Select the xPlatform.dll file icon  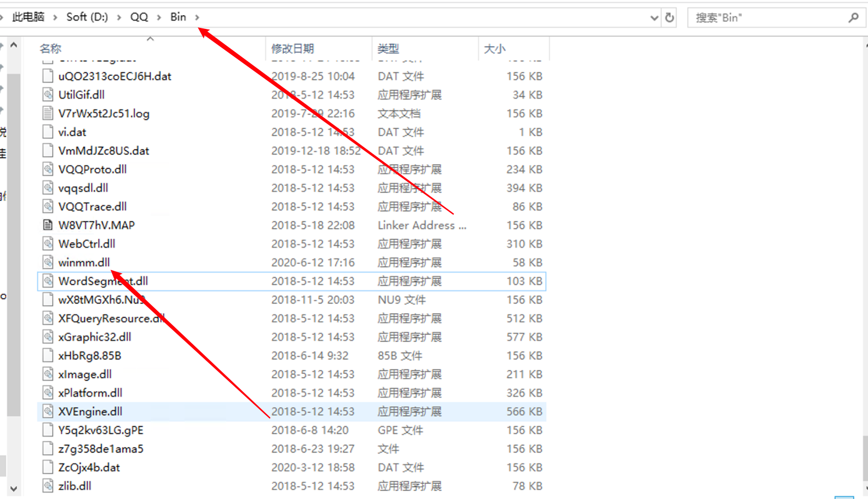[48, 393]
